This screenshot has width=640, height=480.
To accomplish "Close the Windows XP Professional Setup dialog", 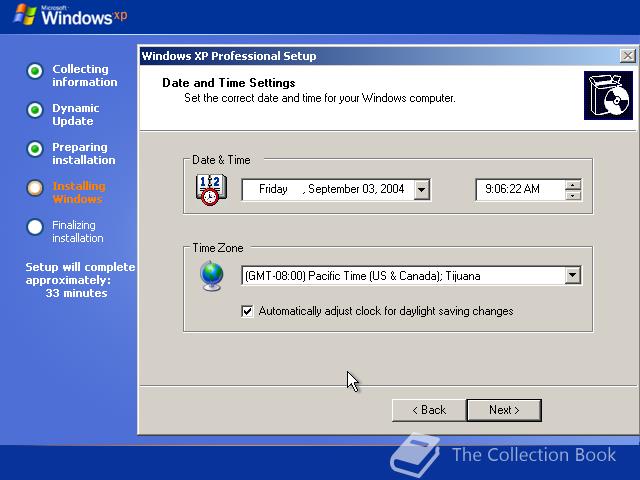I will [x=627, y=56].
